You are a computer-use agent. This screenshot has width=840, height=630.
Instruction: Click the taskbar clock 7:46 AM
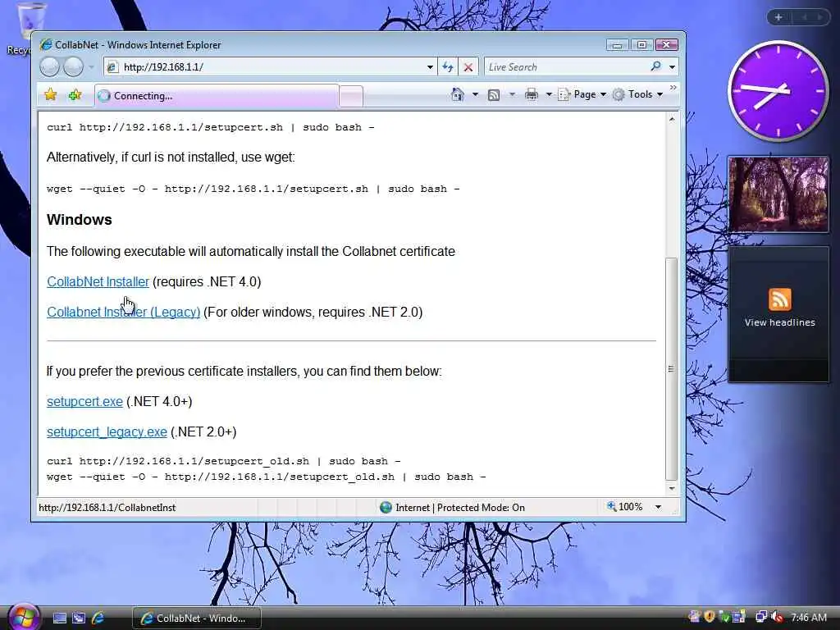808,618
